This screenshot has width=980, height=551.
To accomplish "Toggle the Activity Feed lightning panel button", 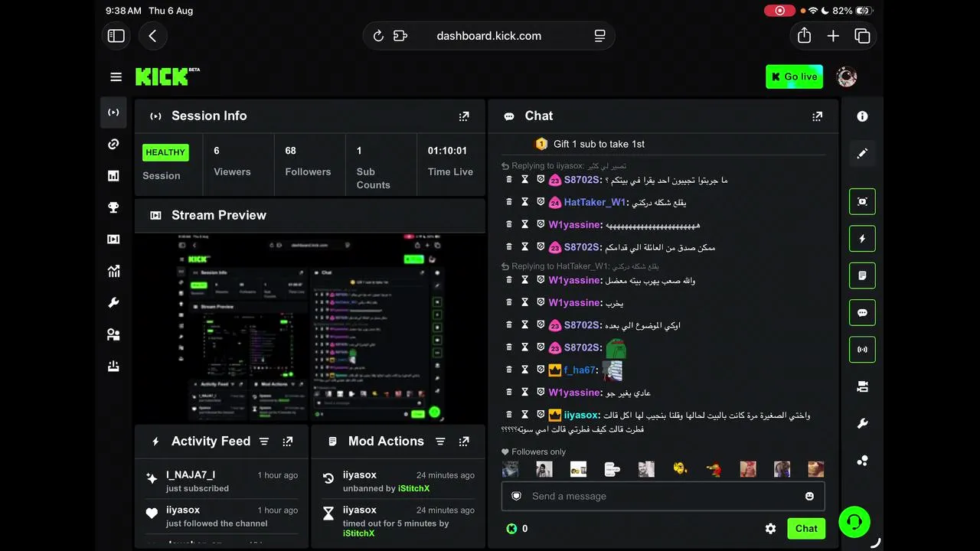I will [862, 239].
